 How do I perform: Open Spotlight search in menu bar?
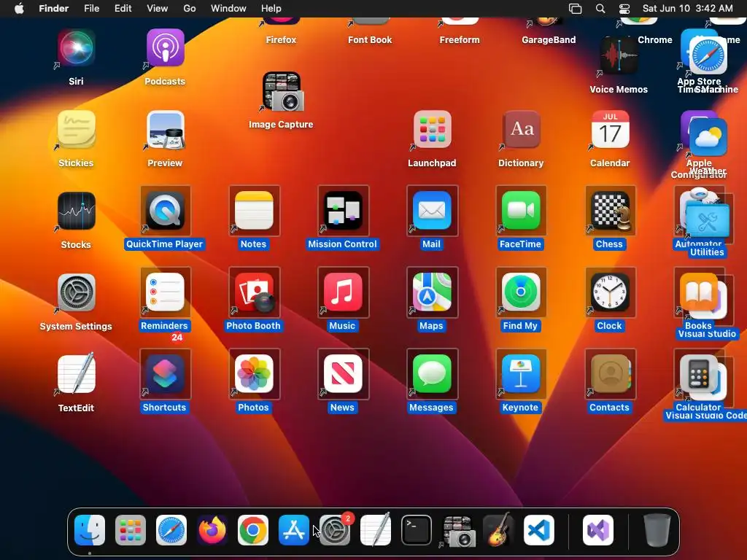coord(600,9)
